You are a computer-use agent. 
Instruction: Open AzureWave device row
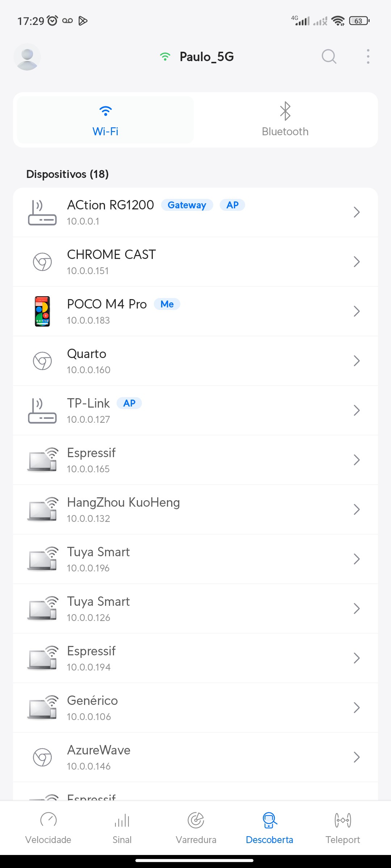(x=195, y=757)
